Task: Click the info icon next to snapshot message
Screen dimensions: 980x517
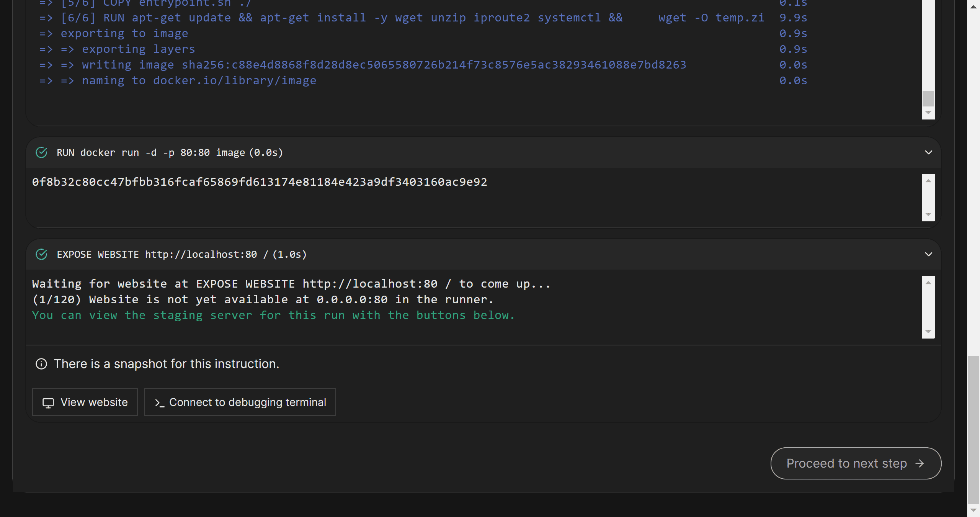Action: [x=41, y=364]
